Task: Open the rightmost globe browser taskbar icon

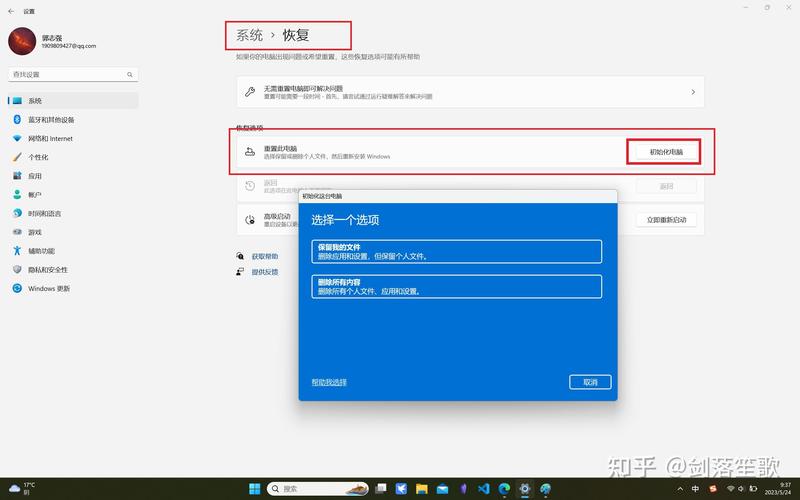Action: pos(545,489)
